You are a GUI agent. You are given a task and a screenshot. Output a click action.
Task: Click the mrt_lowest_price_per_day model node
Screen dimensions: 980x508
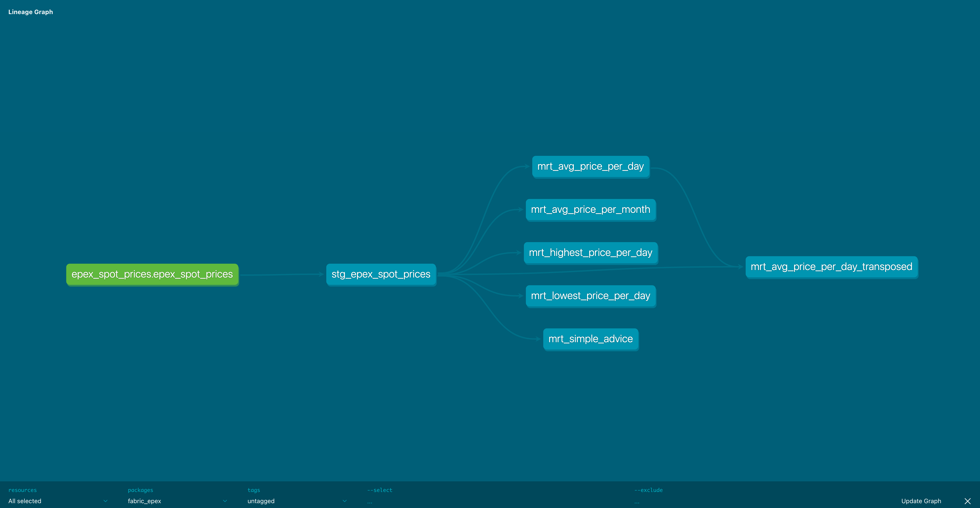click(590, 296)
